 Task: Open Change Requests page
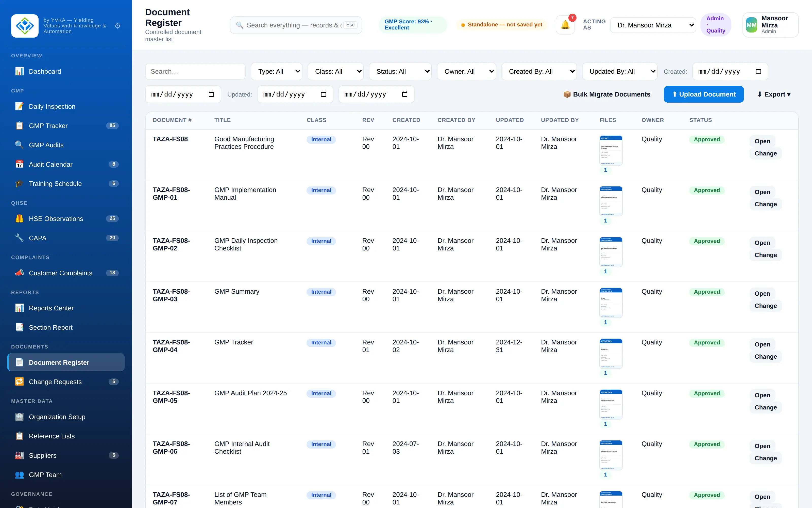click(66, 381)
